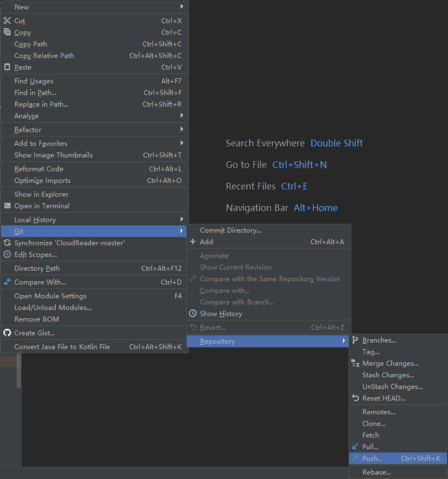Open Find in Path dialog
The width and height of the screenshot is (448, 479).
(x=94, y=93)
